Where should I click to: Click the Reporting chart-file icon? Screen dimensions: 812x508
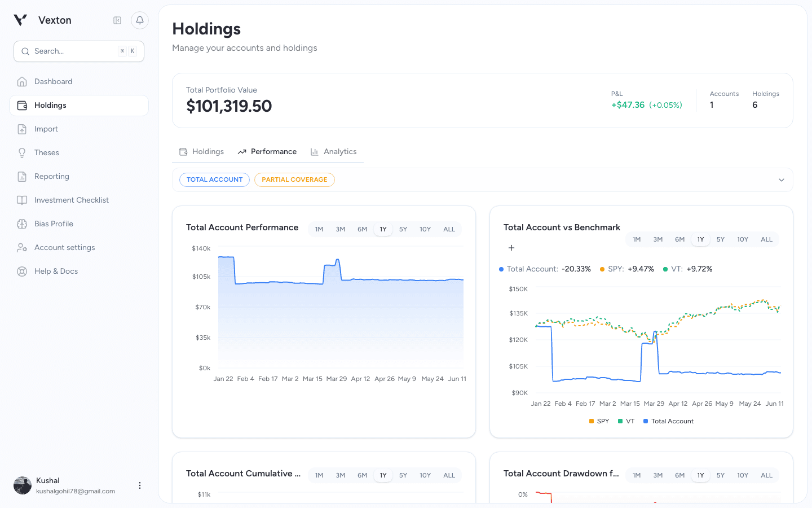22,177
